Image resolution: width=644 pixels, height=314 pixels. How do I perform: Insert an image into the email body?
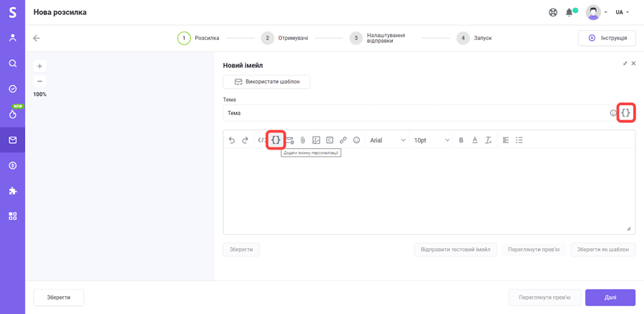316,140
